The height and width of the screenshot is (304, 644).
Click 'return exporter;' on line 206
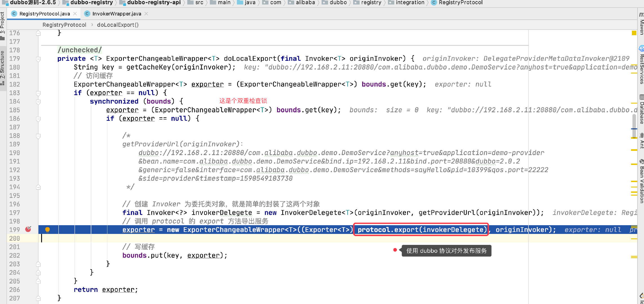coord(106,290)
